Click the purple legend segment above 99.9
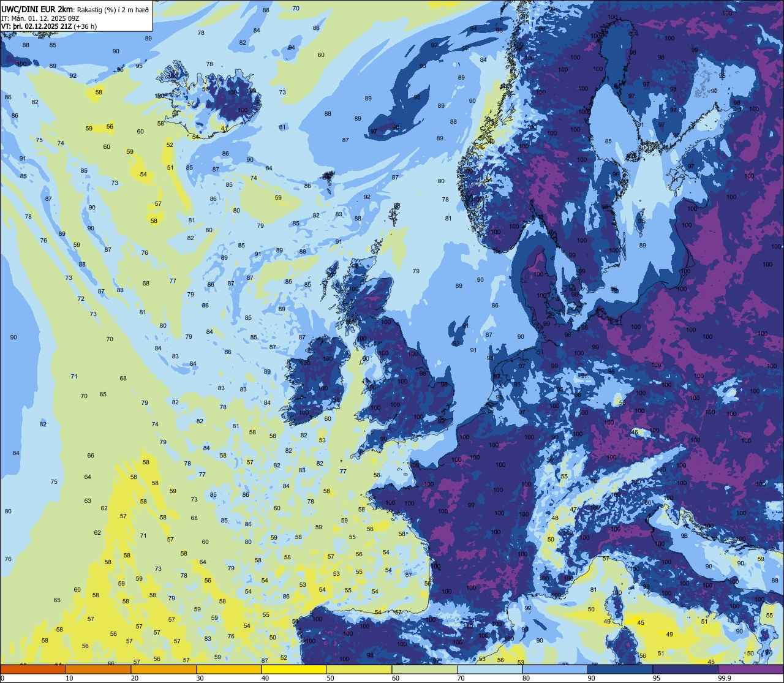 750,669
